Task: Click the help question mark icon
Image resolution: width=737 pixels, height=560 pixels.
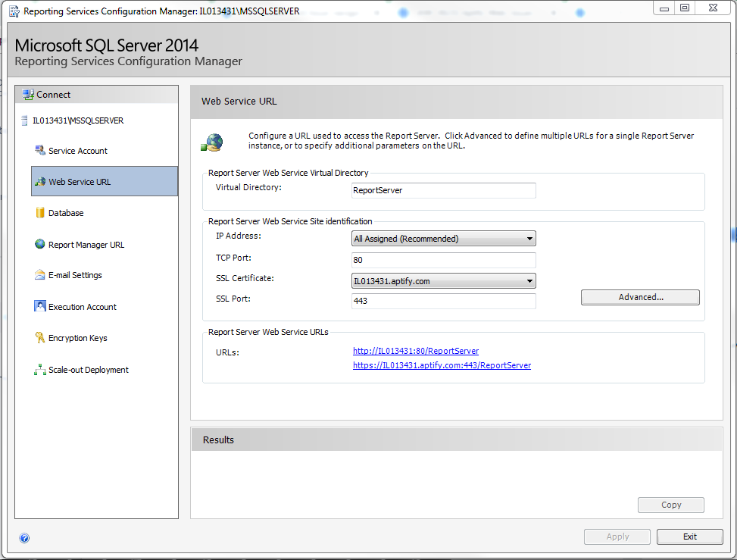Action: point(24,537)
